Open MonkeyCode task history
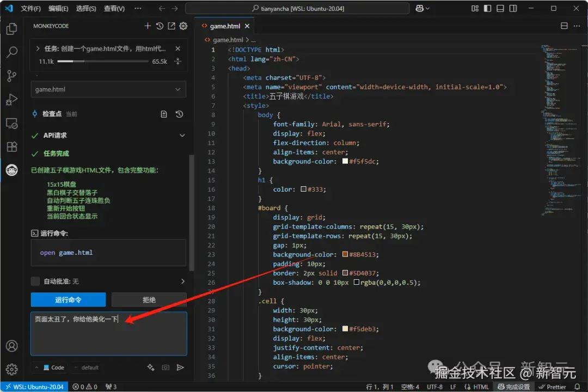 (x=160, y=26)
